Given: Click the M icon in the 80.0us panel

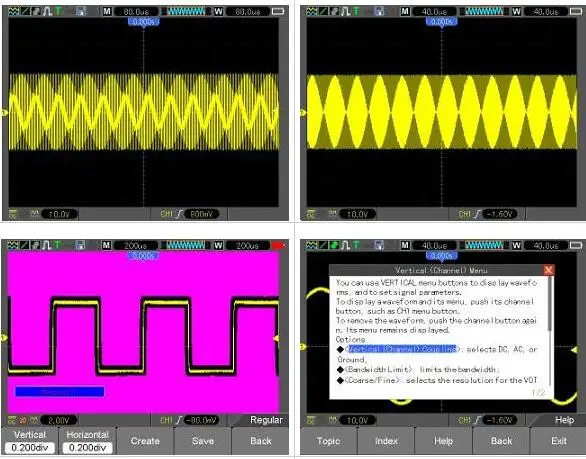Looking at the screenshot, I should pos(107,11).
